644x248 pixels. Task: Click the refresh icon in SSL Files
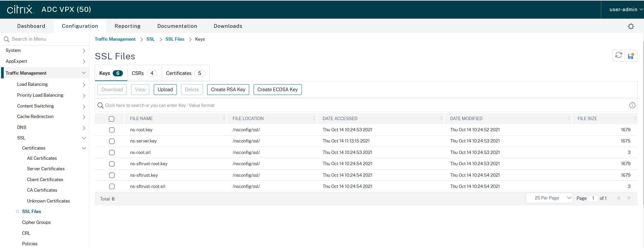coord(619,55)
